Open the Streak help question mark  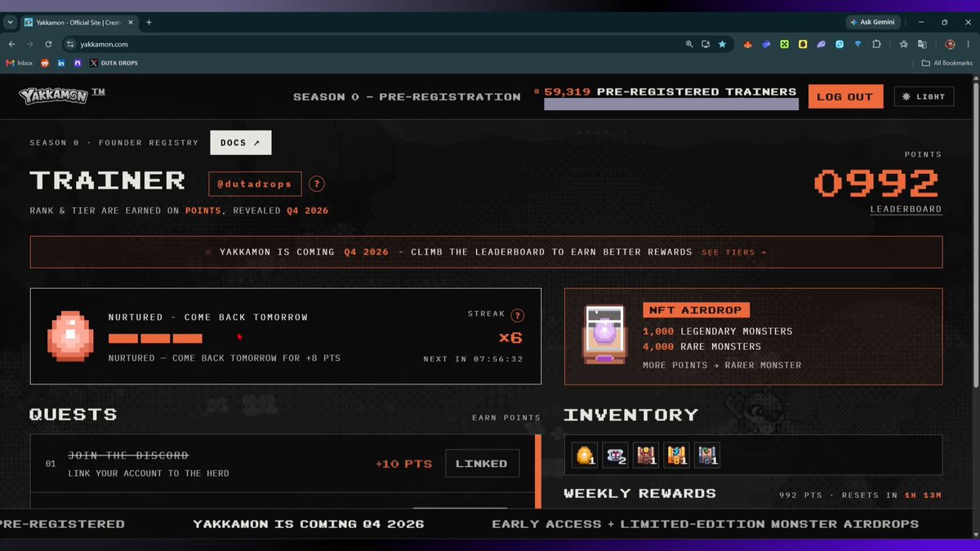(518, 316)
